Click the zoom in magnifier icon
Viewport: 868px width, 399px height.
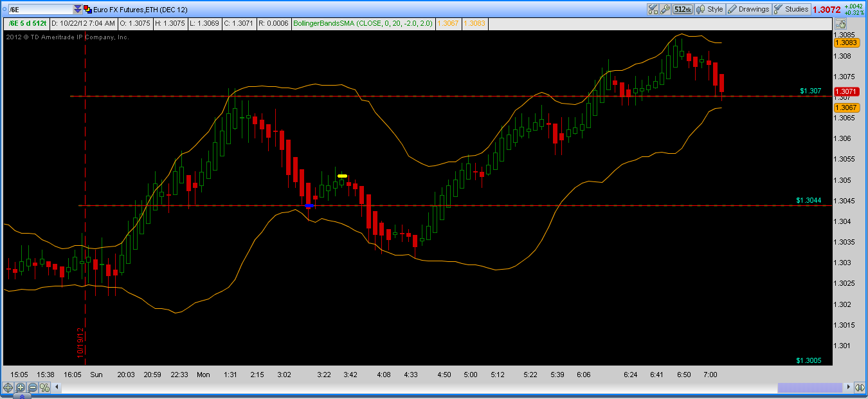(x=20, y=387)
